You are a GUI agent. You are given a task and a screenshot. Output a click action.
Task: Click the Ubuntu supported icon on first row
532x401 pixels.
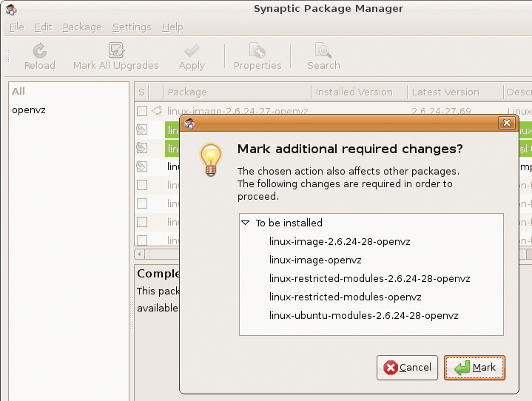157,110
